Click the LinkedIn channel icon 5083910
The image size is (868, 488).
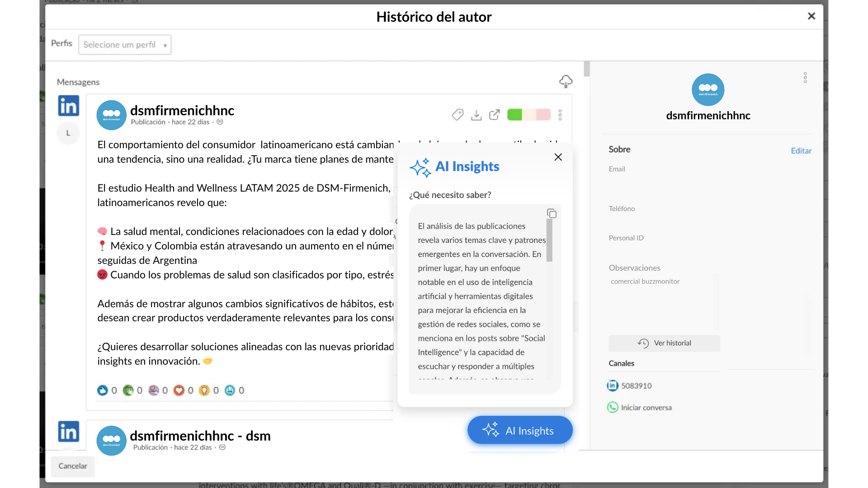(613, 385)
